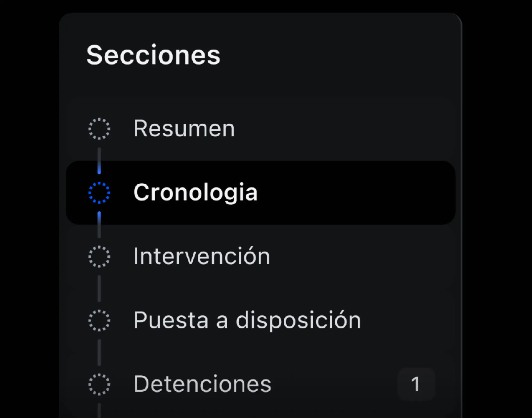Open the Resumen section

pos(184,129)
